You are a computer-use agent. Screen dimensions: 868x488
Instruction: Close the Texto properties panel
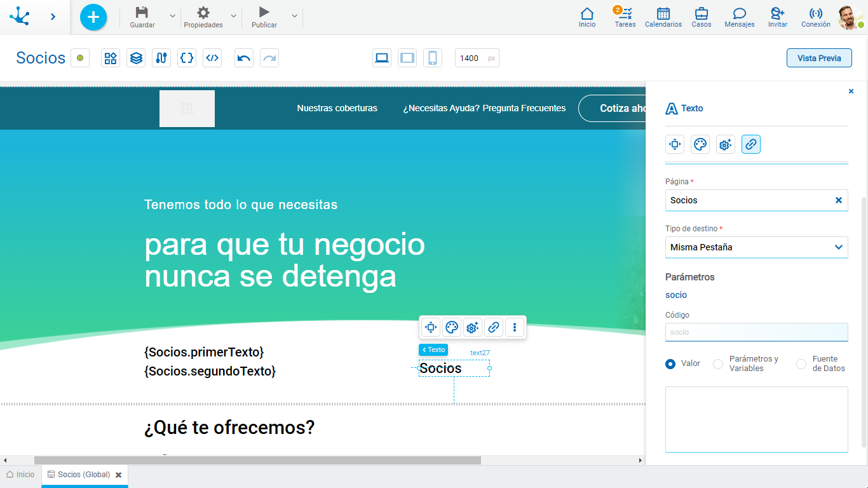point(851,91)
